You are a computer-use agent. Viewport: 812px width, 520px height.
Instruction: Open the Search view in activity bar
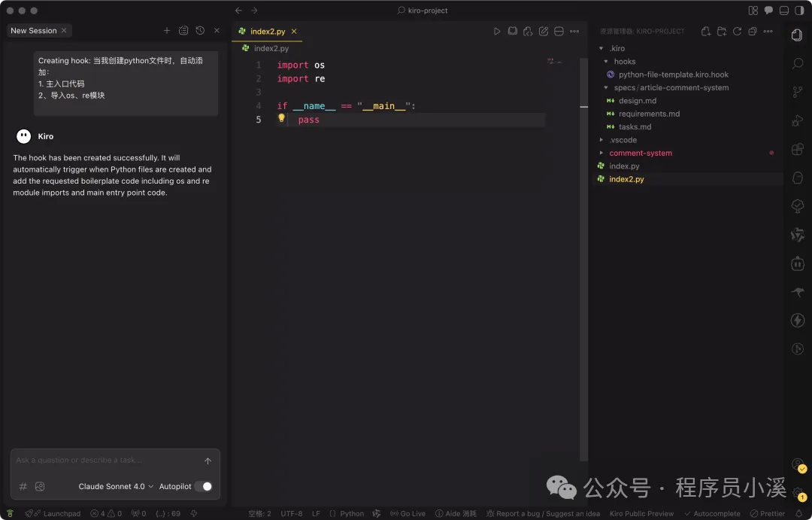click(798, 64)
